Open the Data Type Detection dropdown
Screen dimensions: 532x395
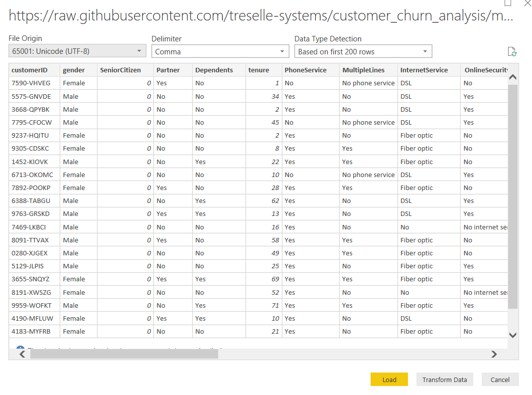pos(363,51)
